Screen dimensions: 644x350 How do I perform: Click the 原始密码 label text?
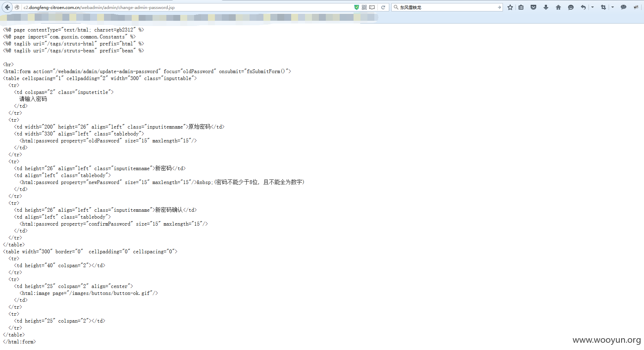pos(200,127)
